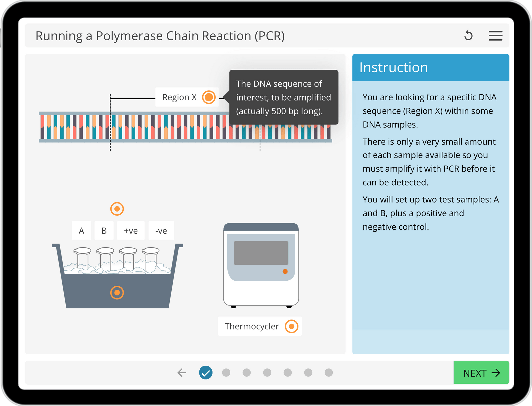The width and height of the screenshot is (532, 406).
Task: Click the sample B label
Action: pos(104,230)
